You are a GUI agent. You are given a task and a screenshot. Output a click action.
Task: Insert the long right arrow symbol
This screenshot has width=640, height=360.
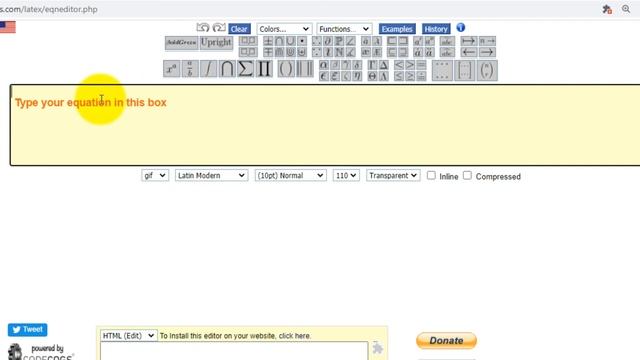point(487,52)
